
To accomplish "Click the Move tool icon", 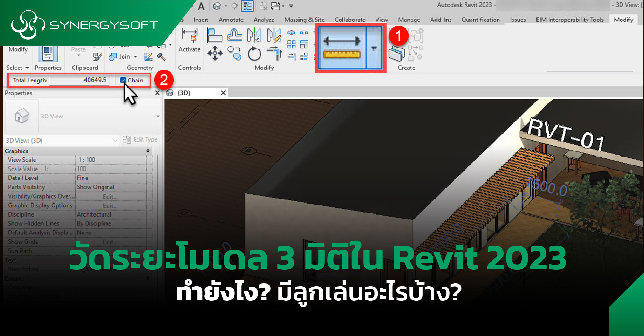I will 215,54.
